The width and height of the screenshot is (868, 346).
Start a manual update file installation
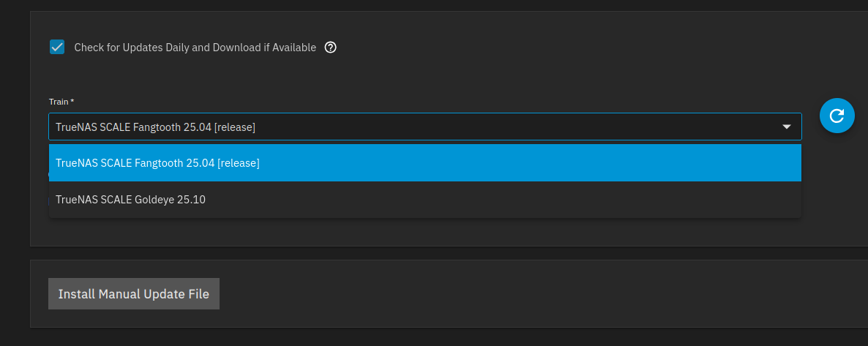[133, 294]
